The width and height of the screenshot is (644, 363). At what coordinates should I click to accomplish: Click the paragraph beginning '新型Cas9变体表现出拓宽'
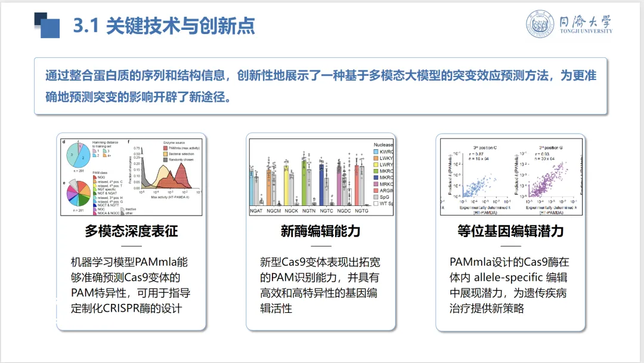(x=320, y=285)
